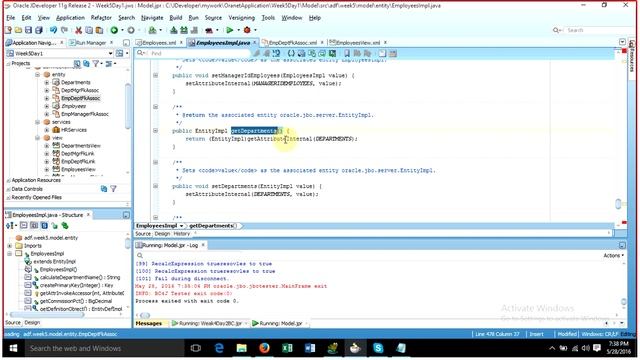Select HRServices in Projects tree
The height and width of the screenshot is (360, 640).
(x=73, y=130)
